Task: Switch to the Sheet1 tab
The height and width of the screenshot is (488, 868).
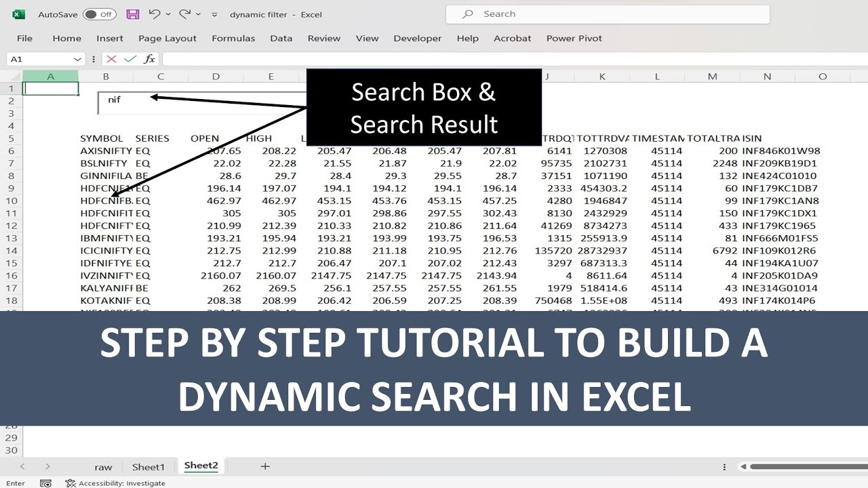Action: pyautogui.click(x=149, y=466)
